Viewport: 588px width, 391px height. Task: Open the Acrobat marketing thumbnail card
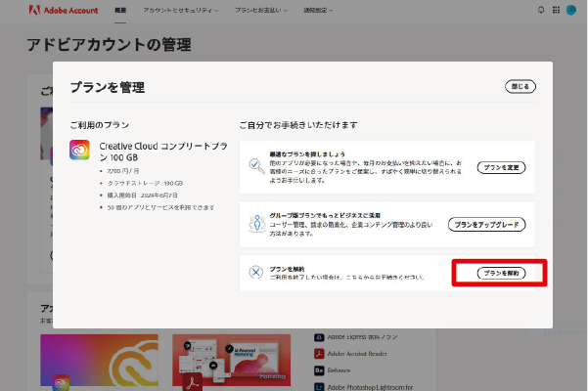[231, 361]
